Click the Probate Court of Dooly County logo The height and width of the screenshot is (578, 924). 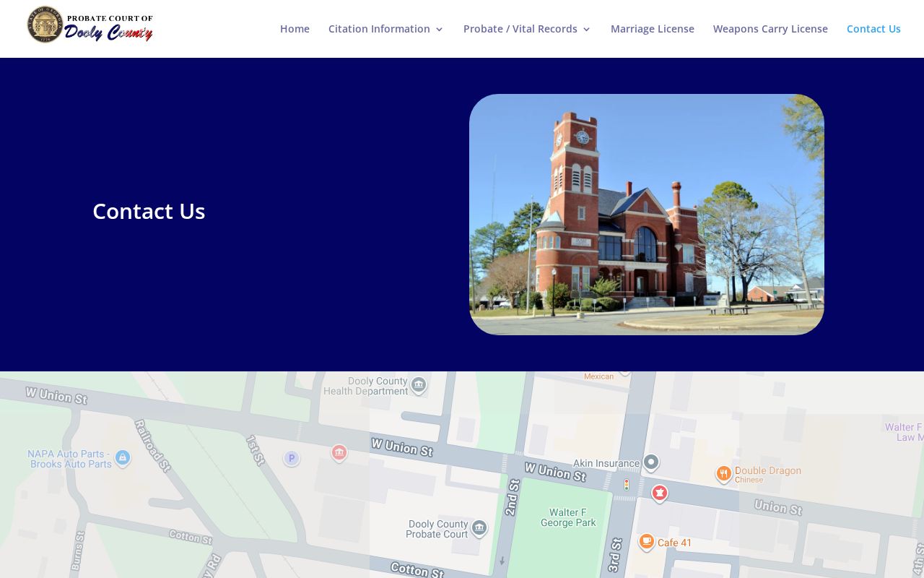[90, 25]
